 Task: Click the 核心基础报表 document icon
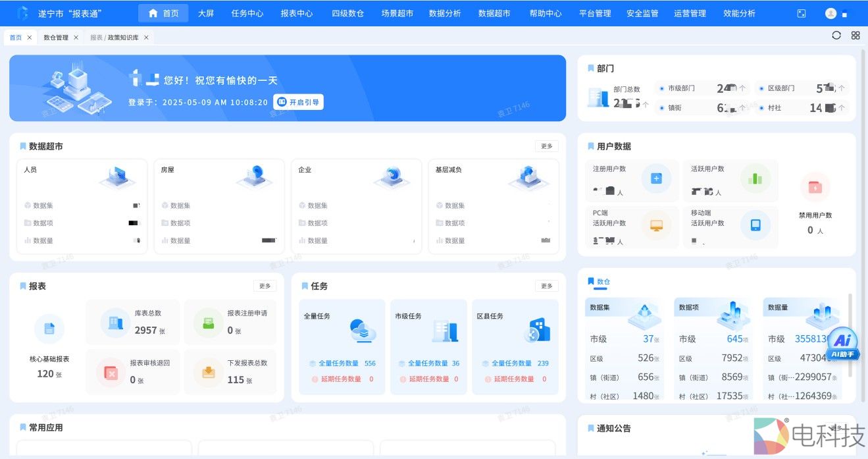tap(49, 329)
